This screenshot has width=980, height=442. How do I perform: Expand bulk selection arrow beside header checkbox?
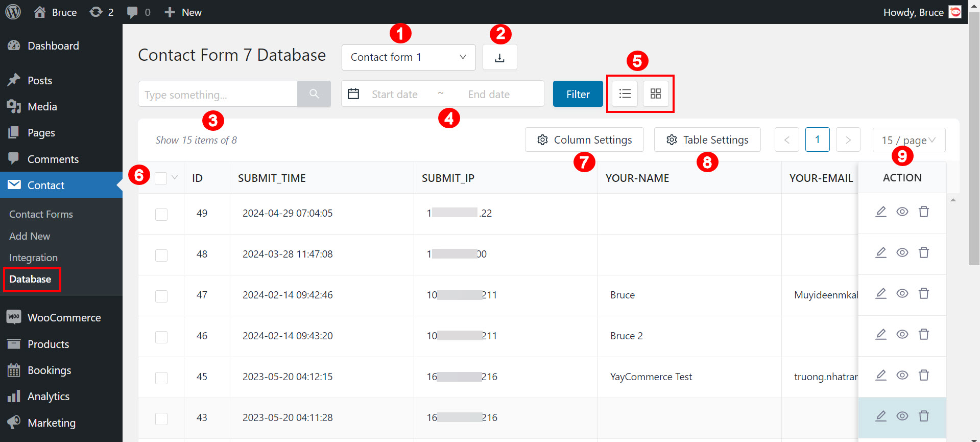tap(175, 177)
